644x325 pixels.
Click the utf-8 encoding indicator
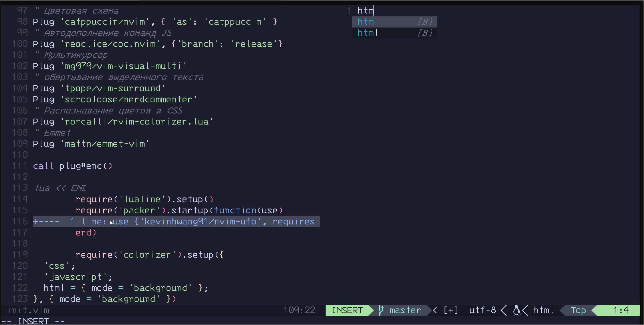pos(482,310)
